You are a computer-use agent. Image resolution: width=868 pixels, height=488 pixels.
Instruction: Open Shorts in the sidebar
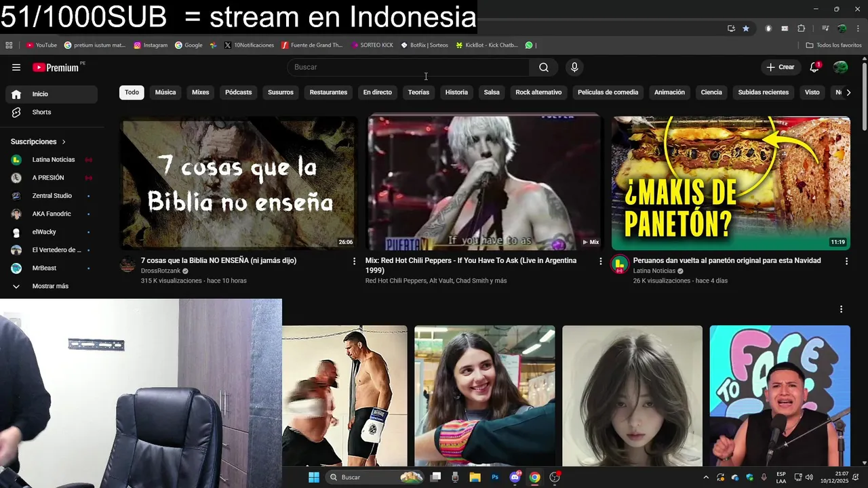pos(52,112)
